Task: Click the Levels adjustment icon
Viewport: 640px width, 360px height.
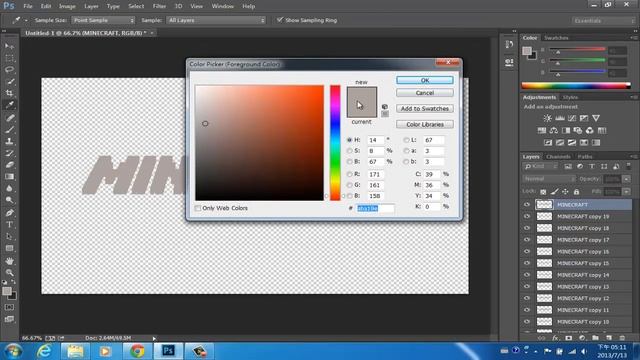Action: click(x=560, y=118)
